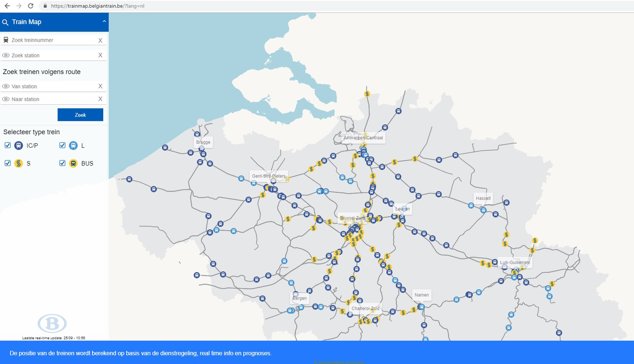Clear the Zoek treinnummer field with X

(x=100, y=40)
